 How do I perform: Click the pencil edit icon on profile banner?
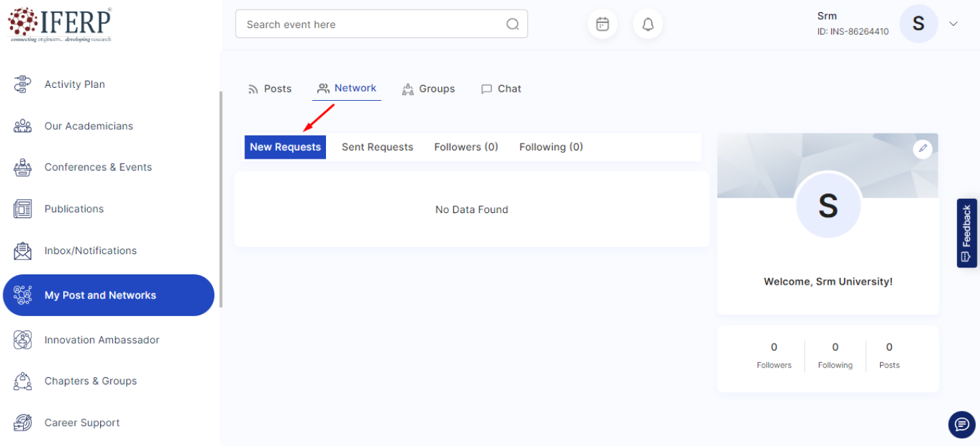[922, 148]
